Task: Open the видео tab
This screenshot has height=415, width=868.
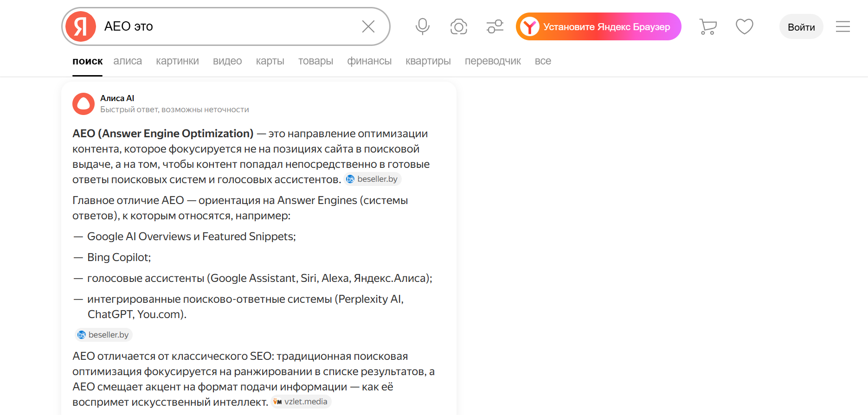Action: coord(227,61)
